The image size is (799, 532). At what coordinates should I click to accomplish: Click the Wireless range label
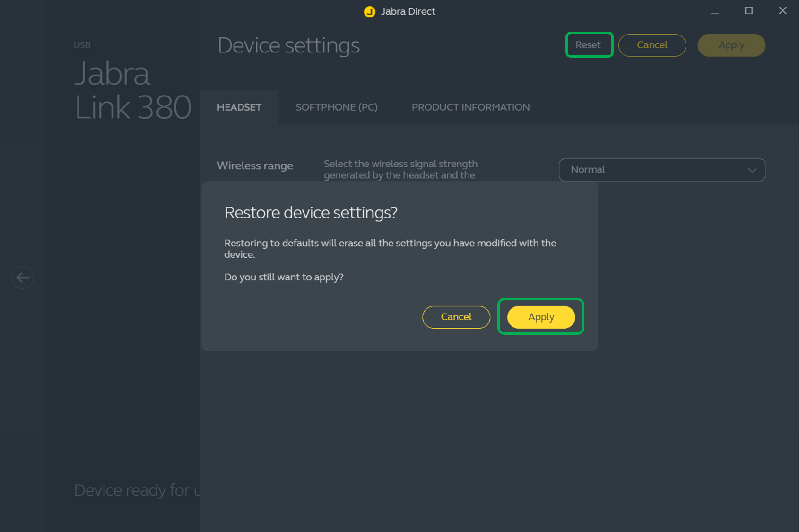[x=255, y=166]
